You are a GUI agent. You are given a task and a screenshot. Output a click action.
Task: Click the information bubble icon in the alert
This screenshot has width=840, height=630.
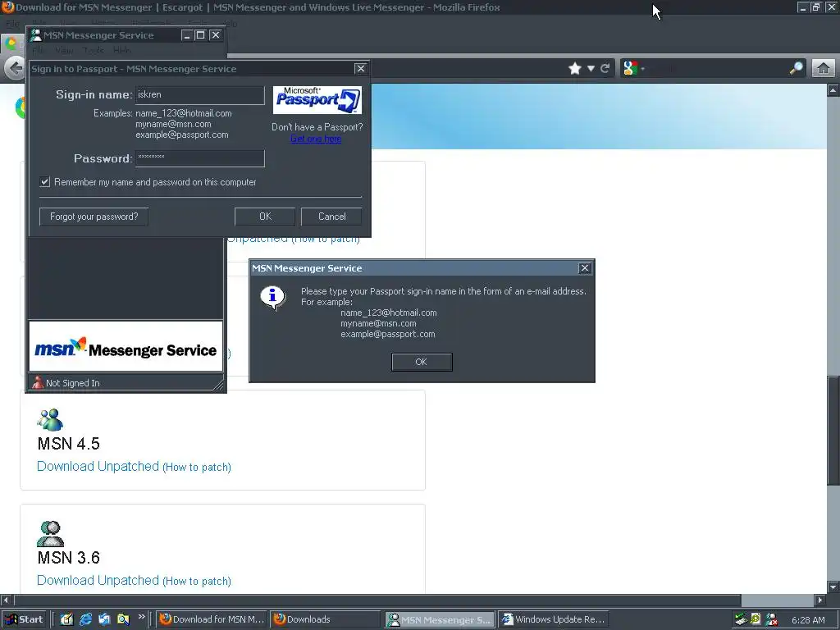272,297
